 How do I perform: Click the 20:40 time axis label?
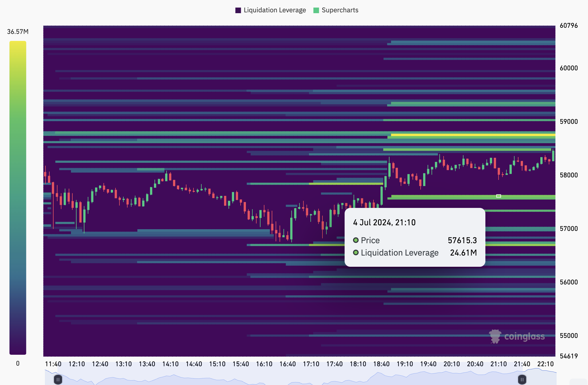[x=475, y=364]
